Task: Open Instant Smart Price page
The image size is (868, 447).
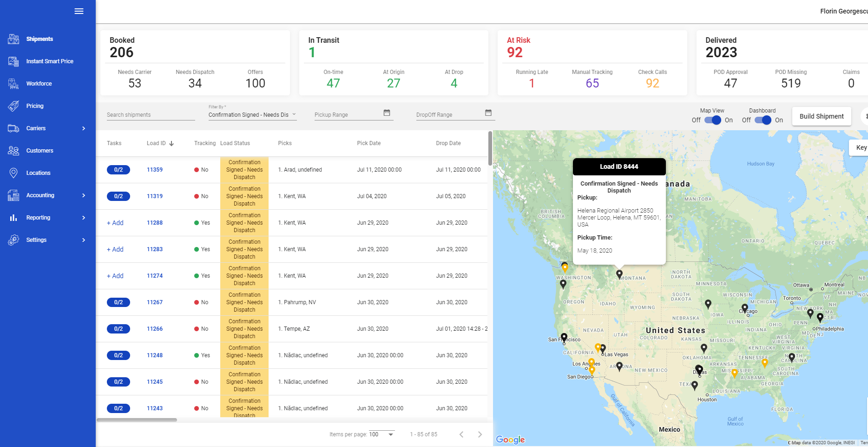Action: pos(50,61)
